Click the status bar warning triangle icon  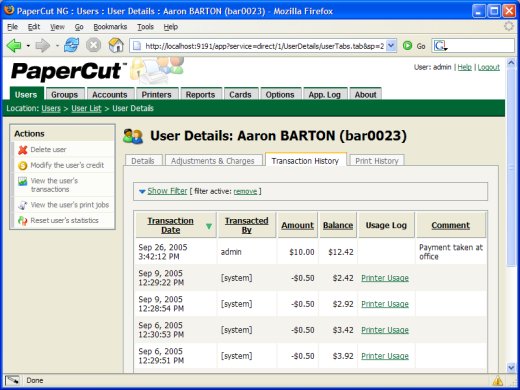[x=498, y=380]
